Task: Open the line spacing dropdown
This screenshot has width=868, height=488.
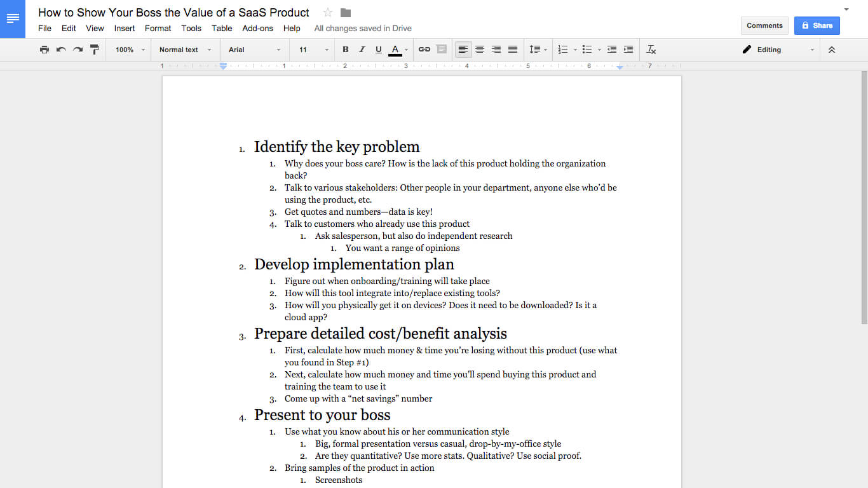Action: [x=538, y=50]
